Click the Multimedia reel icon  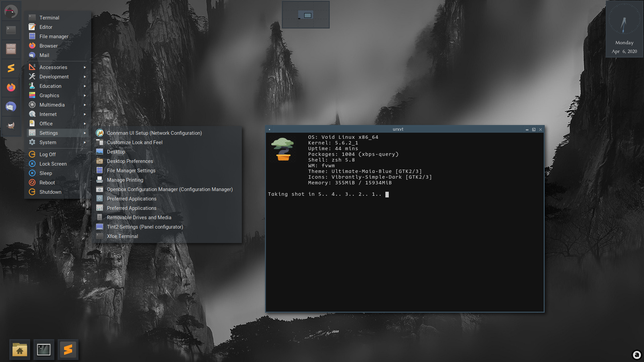pyautogui.click(x=32, y=105)
